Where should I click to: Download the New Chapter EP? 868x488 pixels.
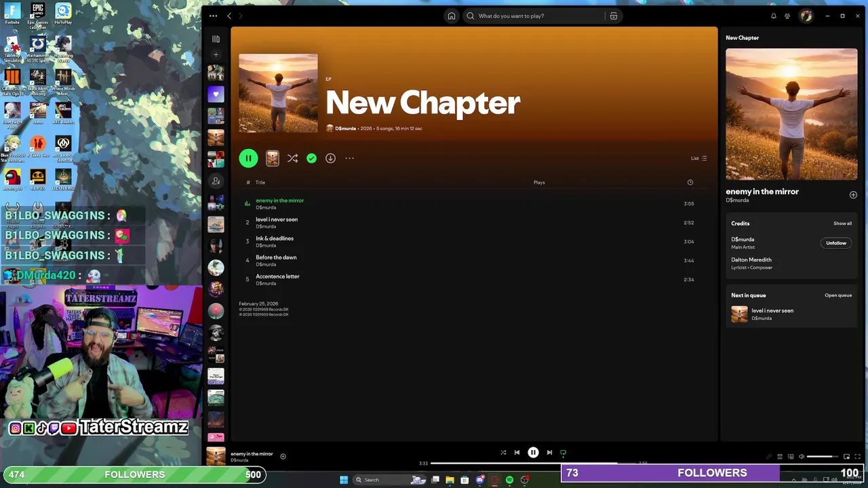pos(330,158)
